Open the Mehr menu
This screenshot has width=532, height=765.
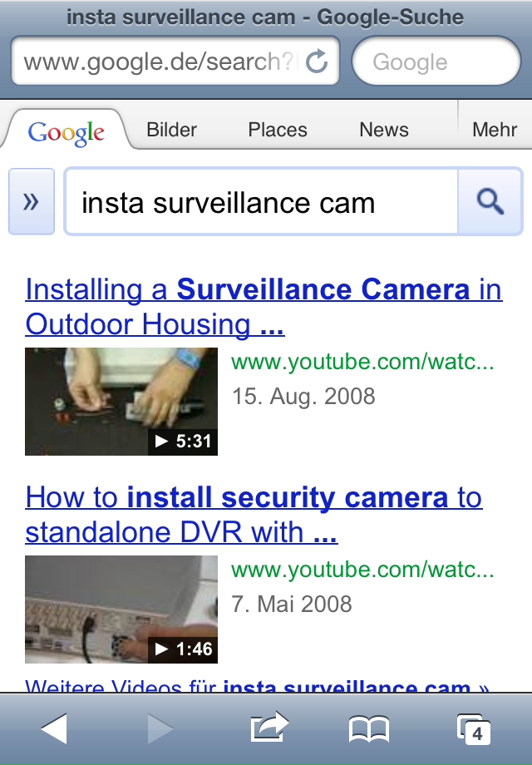coord(494,130)
